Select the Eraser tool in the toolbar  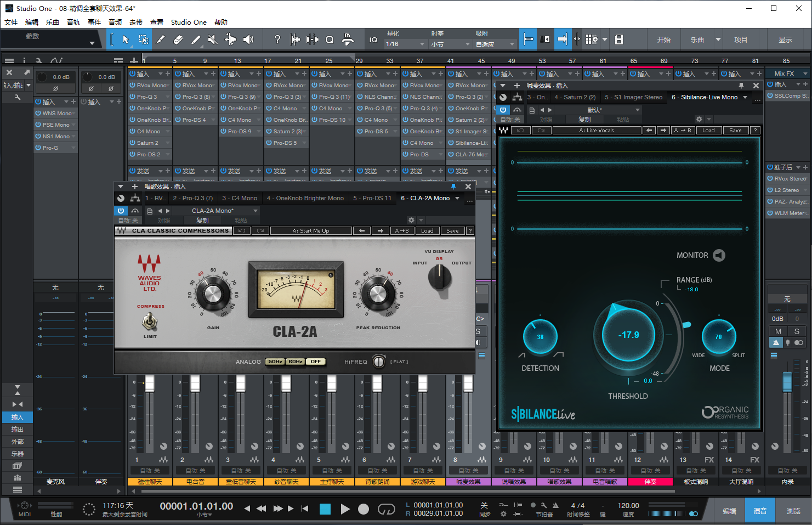click(178, 39)
